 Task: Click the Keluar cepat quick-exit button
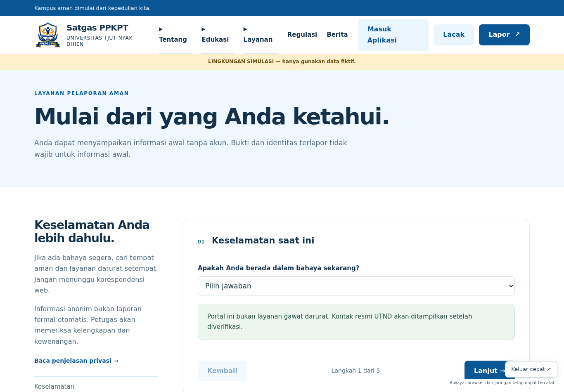point(531,369)
